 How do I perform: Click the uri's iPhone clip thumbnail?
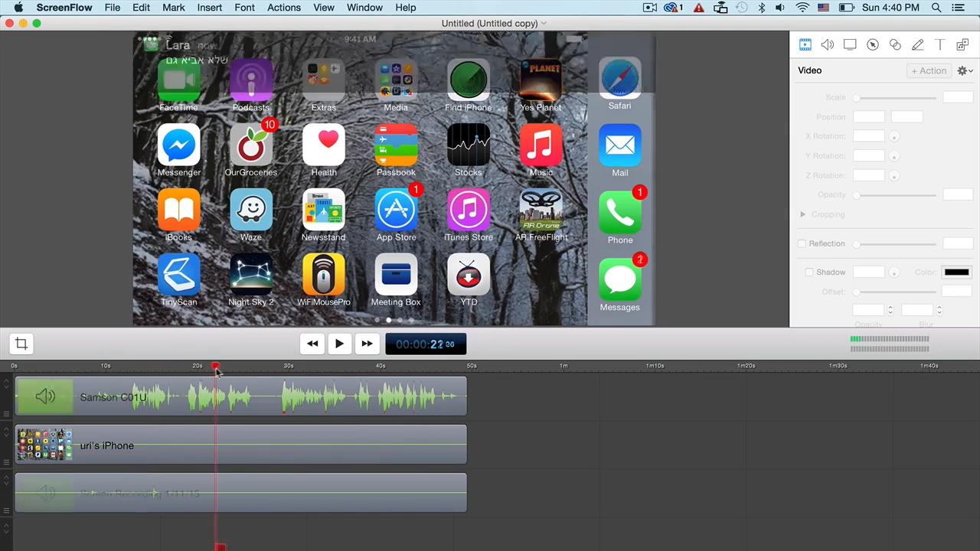click(44, 445)
